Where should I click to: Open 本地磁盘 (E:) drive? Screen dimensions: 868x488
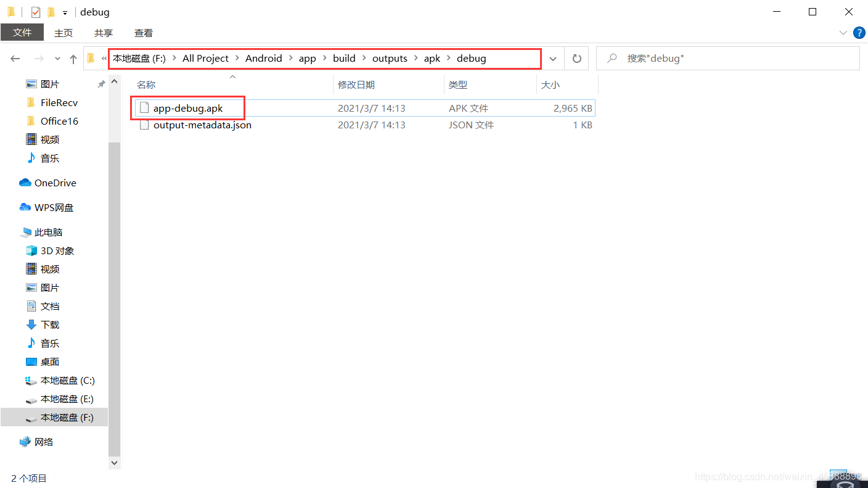pyautogui.click(x=67, y=399)
